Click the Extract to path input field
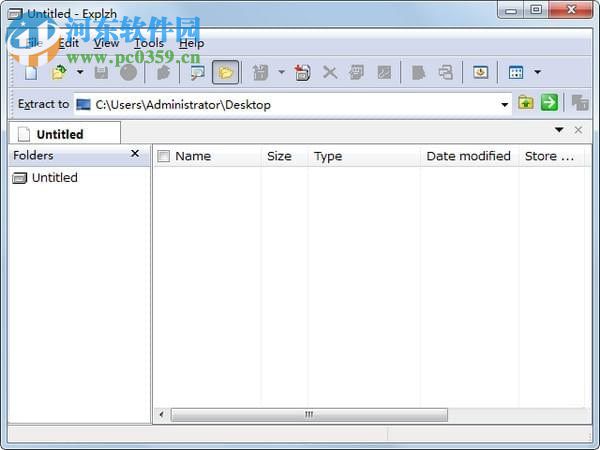This screenshot has height=450, width=600. pyautogui.click(x=293, y=104)
